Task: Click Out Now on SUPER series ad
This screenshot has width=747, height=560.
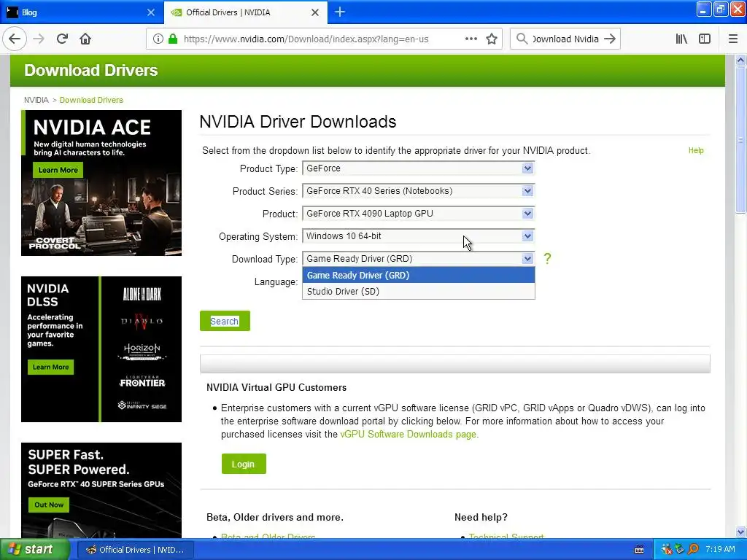Action: click(x=49, y=505)
